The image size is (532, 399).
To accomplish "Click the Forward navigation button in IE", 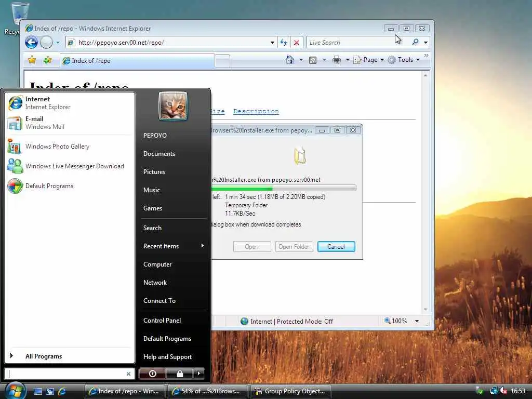I will (46, 43).
